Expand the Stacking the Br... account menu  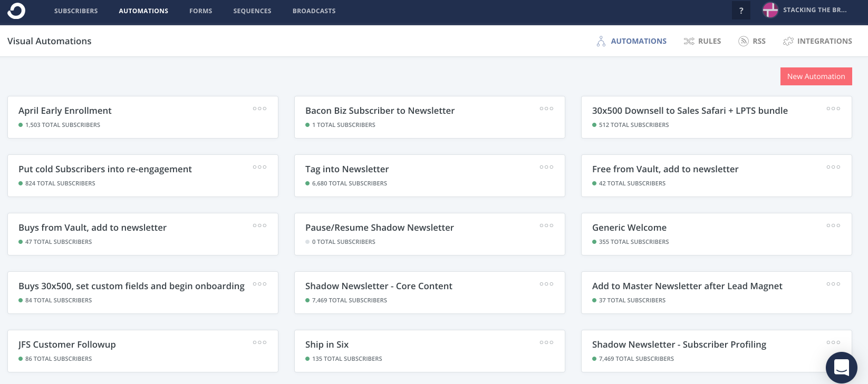click(x=814, y=10)
